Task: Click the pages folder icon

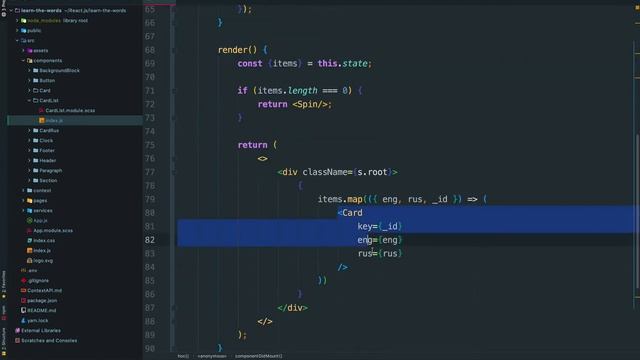Action: 29,200
